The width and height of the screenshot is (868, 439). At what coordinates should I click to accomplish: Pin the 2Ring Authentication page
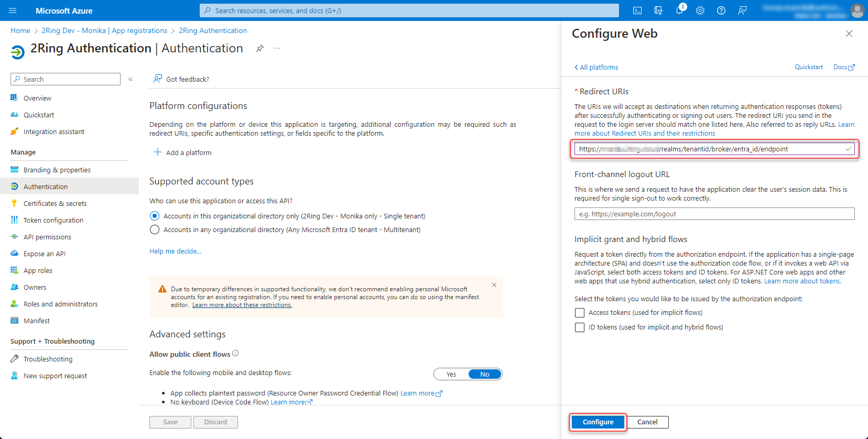pyautogui.click(x=259, y=48)
